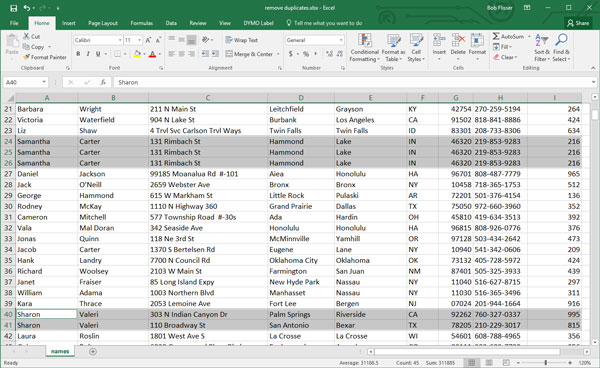The image size is (600, 368).
Task: Switch to the Insert tab
Action: coord(68,23)
